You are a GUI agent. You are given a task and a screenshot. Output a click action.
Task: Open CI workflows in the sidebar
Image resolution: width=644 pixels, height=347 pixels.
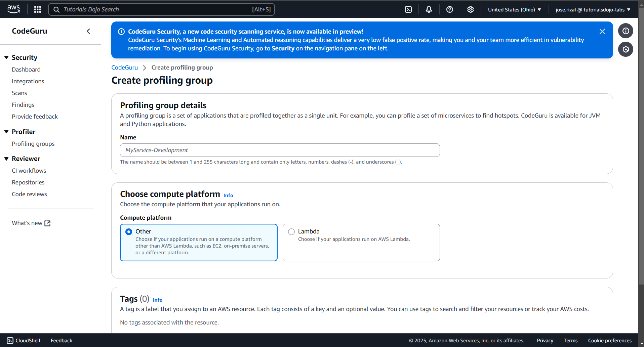coord(29,171)
